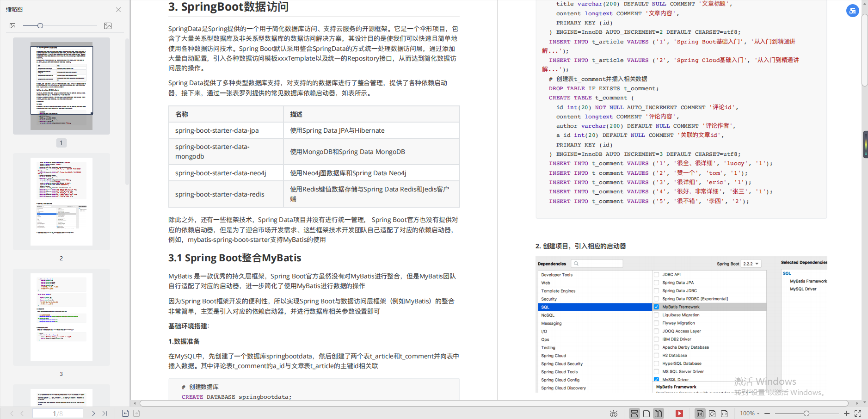
Task: Go to the next page
Action: pyautogui.click(x=93, y=413)
